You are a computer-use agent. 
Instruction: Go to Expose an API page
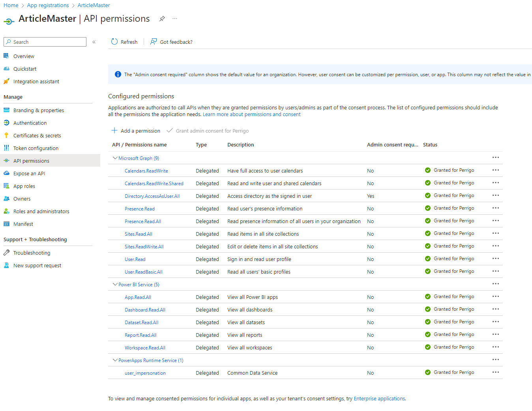point(29,173)
